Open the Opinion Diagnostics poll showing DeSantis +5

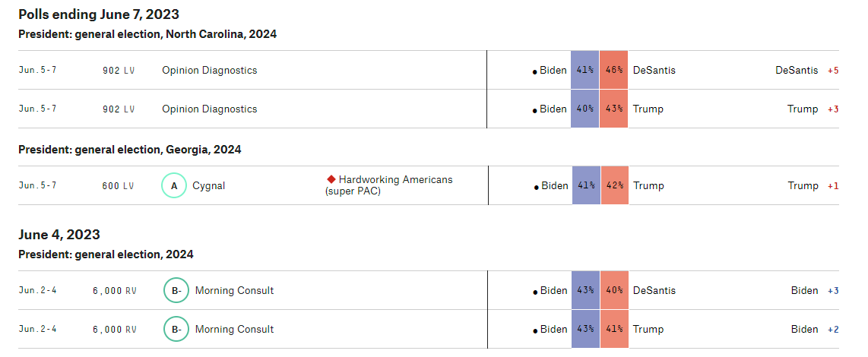209,70
